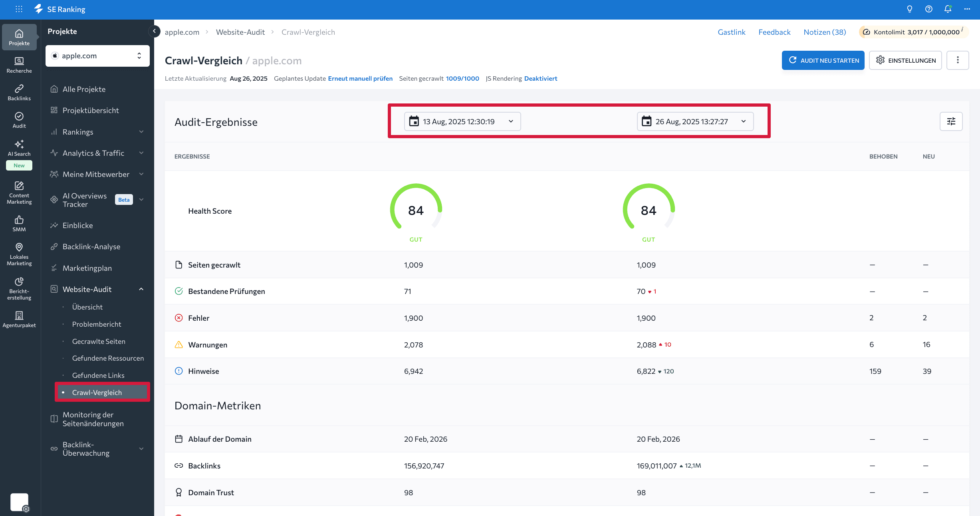Open Berichterstellung in the left rail
The image size is (980, 516).
19,289
